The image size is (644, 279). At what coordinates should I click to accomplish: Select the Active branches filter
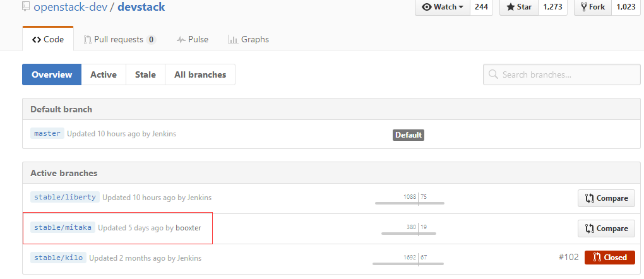point(104,74)
